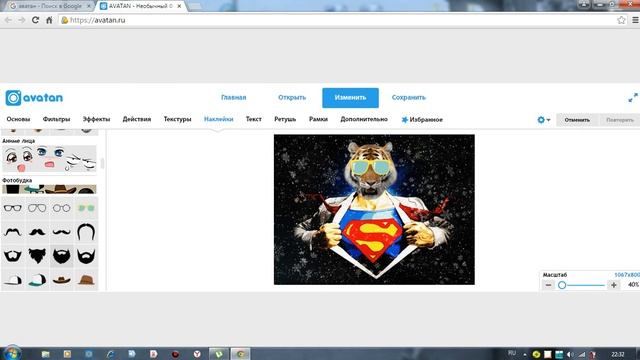
Task: Click the sticker panel scrollbar
Action: click(x=102, y=163)
